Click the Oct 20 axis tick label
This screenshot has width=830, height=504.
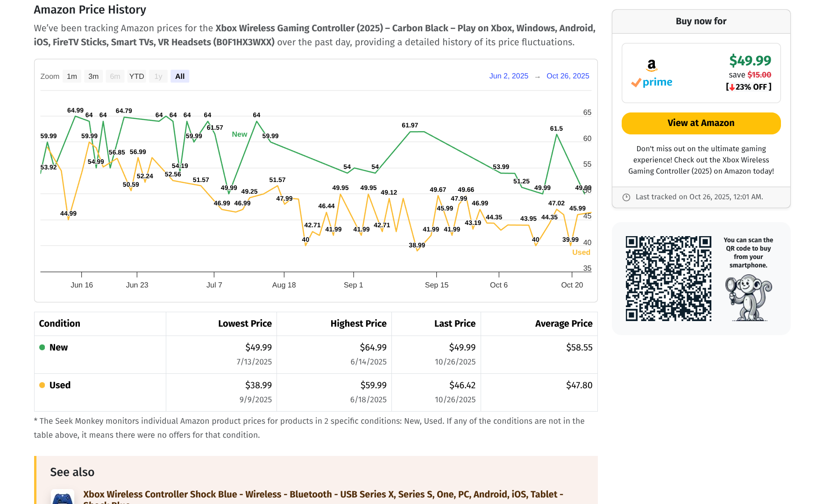point(572,285)
